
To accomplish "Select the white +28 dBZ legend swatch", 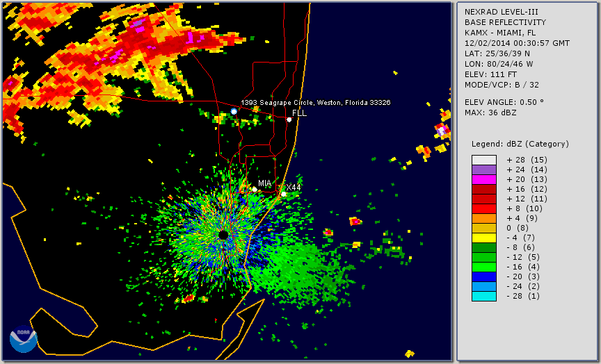I will pos(484,160).
